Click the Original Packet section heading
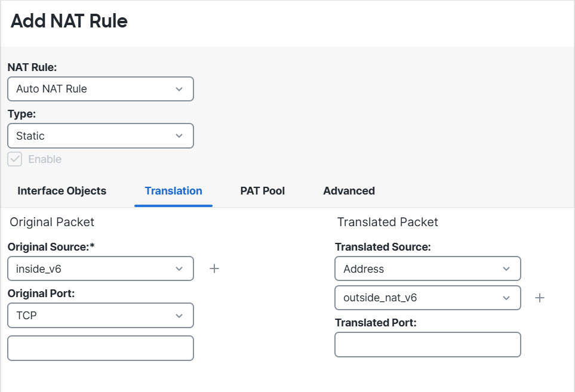Screen dimensions: 575x392 [52, 222]
